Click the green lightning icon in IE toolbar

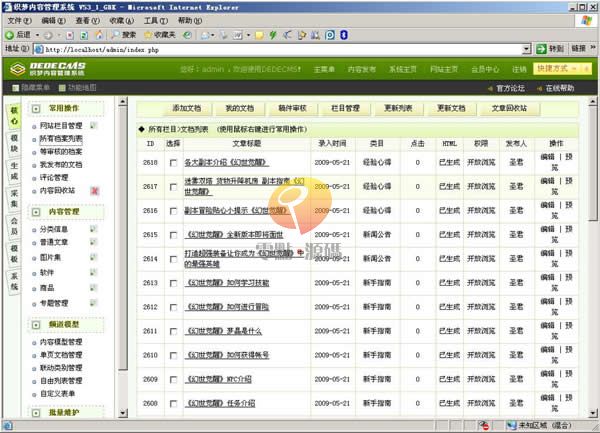pos(273,35)
